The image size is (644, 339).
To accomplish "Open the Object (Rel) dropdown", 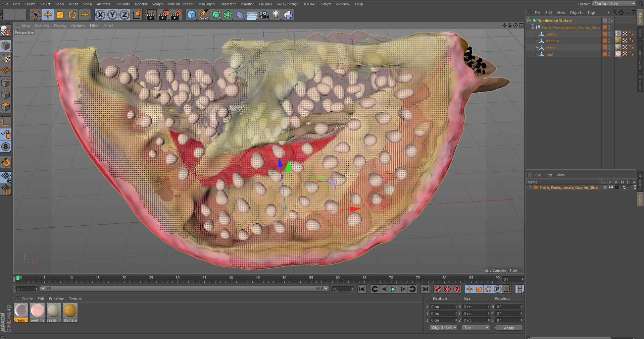I will tap(443, 328).
